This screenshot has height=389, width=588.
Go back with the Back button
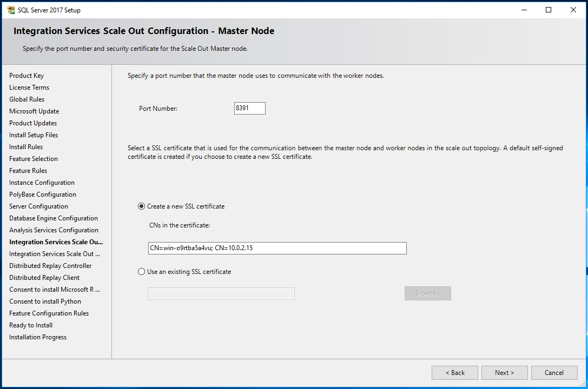point(454,373)
